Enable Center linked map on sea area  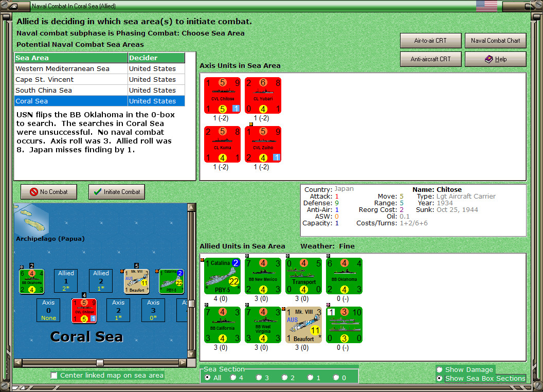[54, 376]
